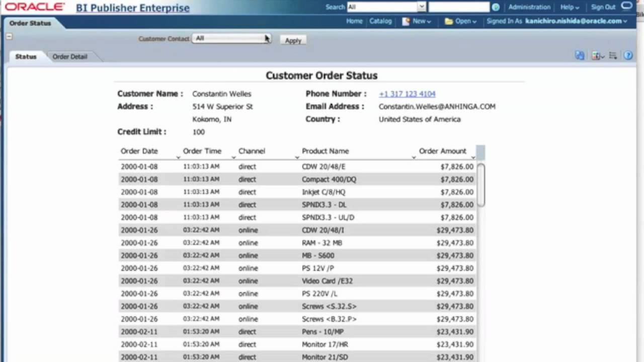Viewport: 644px width, 362px height.
Task: Click the order table vertical scrollbar thumb
Action: (481, 185)
